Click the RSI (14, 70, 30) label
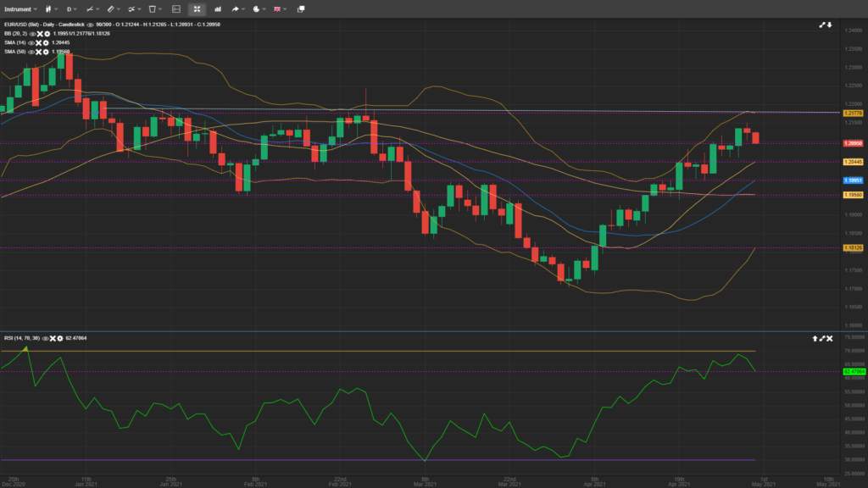This screenshot has width=868, height=488. click(22, 338)
